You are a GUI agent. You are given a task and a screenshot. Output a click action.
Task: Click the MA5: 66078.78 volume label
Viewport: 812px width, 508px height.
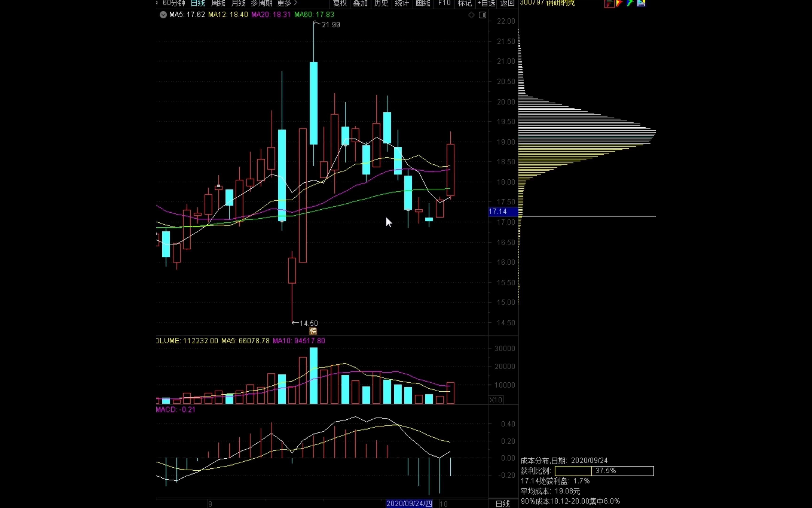(245, 341)
